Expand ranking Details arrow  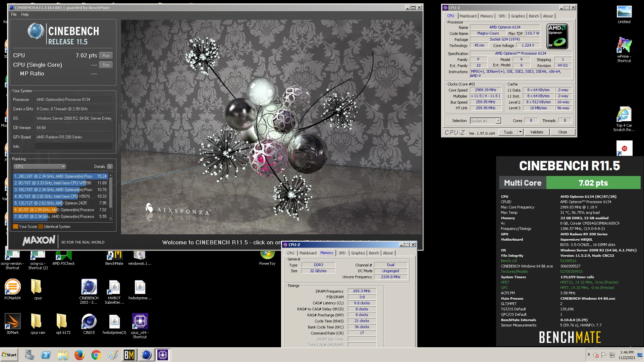point(110,167)
